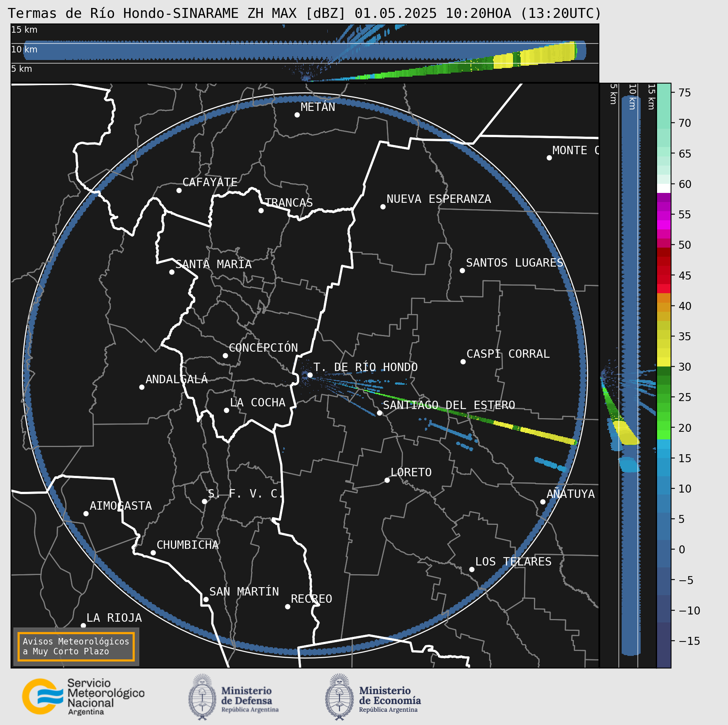
Task: Click the METÁN city marker dot
Action: point(297,115)
